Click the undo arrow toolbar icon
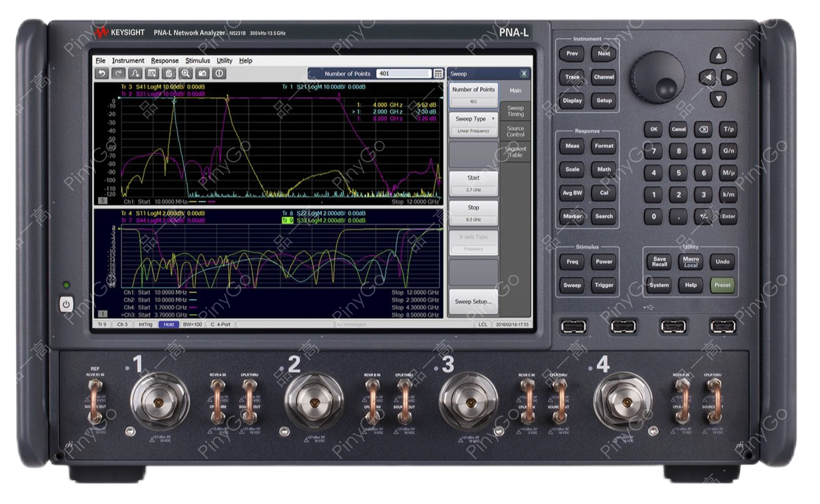 click(x=102, y=73)
